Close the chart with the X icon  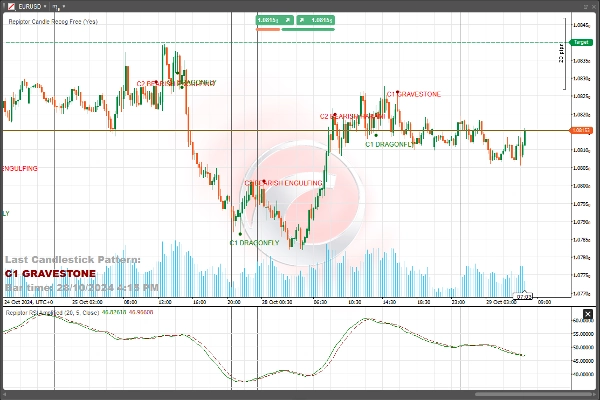coord(592,5)
